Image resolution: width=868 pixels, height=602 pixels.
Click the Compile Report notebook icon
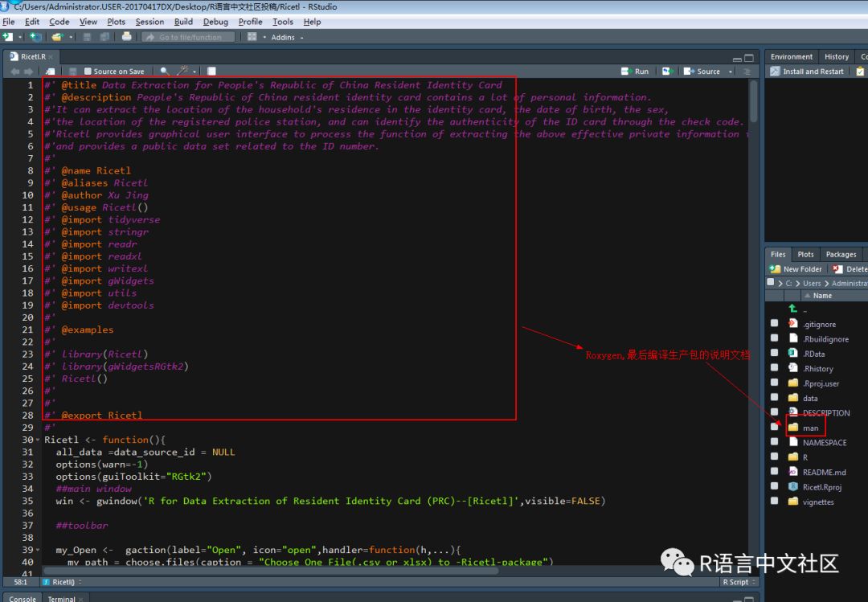pyautogui.click(x=212, y=72)
